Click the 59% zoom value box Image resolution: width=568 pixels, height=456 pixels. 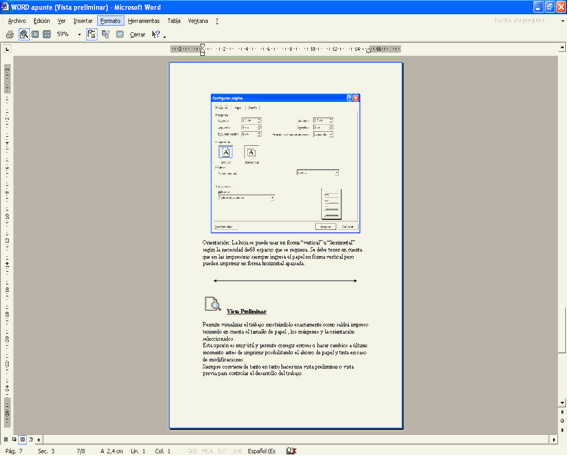64,34
